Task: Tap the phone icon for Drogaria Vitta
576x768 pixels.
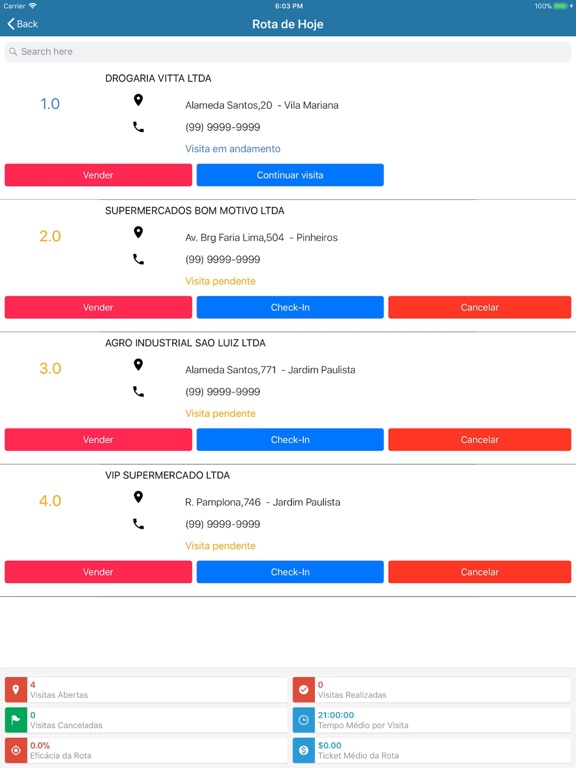Action: (x=139, y=127)
